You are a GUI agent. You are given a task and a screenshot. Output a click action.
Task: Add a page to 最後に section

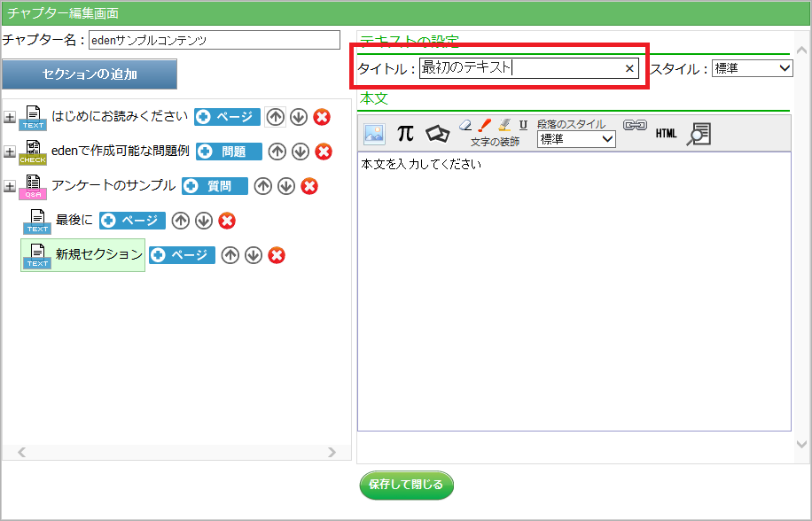tap(133, 221)
